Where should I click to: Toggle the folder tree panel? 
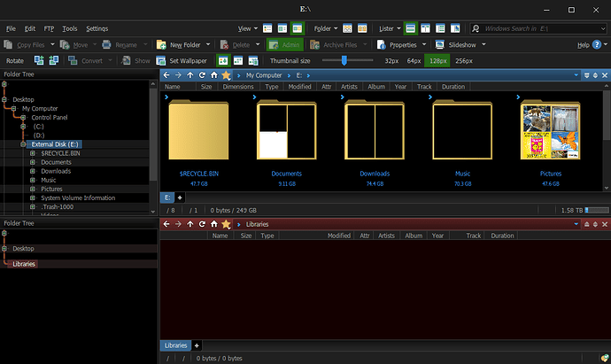pos(440,28)
